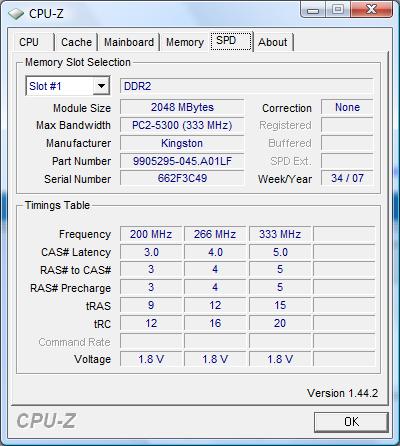Click the Week/Year value 34 / 07
The height and width of the screenshot is (446, 400).
point(347,178)
